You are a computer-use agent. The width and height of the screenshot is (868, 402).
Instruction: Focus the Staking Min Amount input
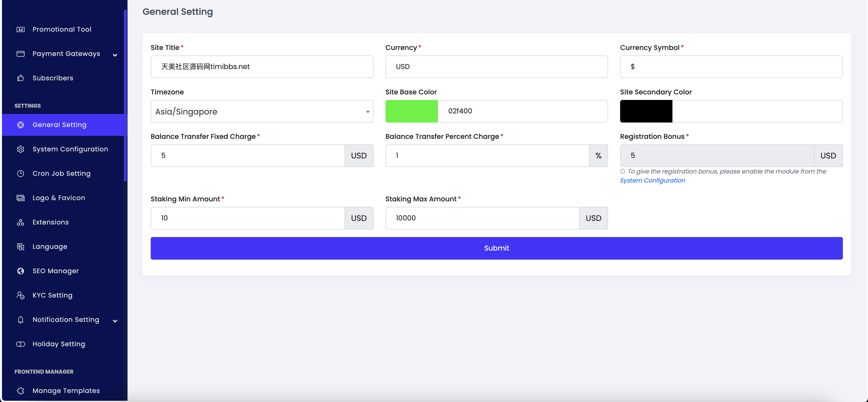click(x=248, y=218)
